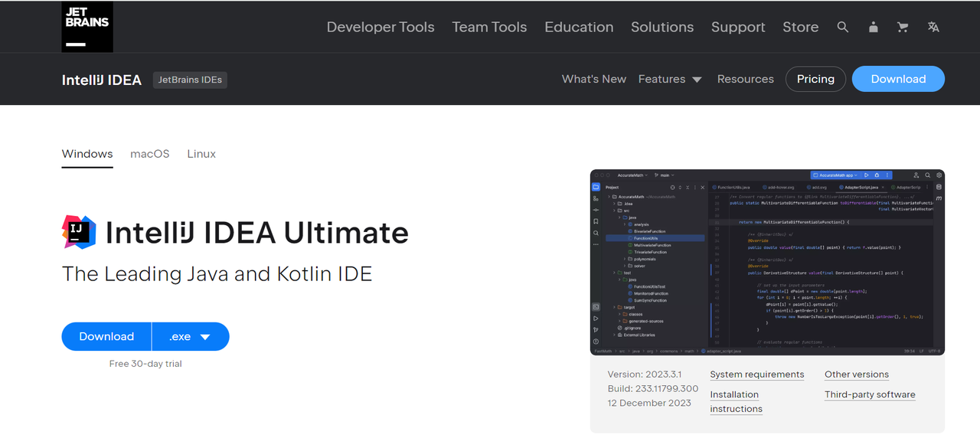Click the JetBrains logo
This screenshot has width=980, height=448.
[87, 27]
